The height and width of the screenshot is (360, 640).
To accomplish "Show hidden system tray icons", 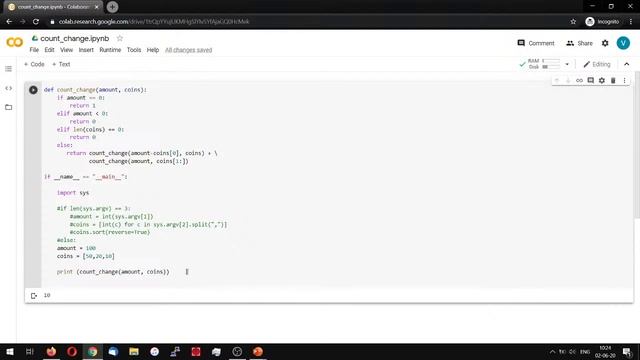I will point(552,351).
